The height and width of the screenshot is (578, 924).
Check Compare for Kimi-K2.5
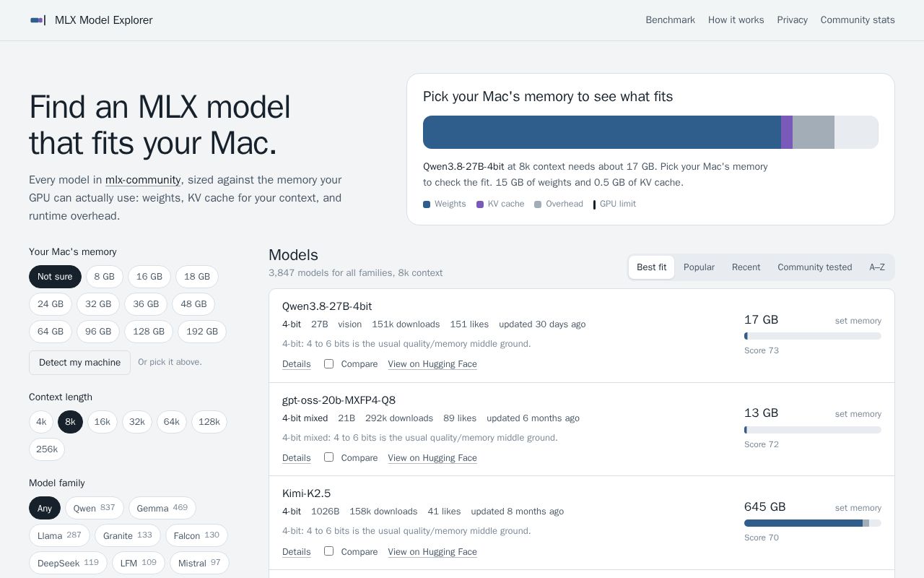point(328,551)
